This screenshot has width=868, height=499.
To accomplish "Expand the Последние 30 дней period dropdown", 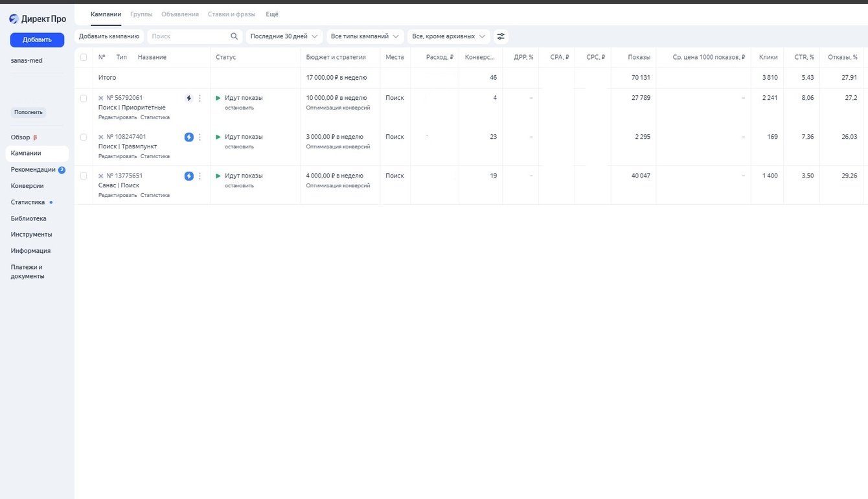I will point(284,37).
